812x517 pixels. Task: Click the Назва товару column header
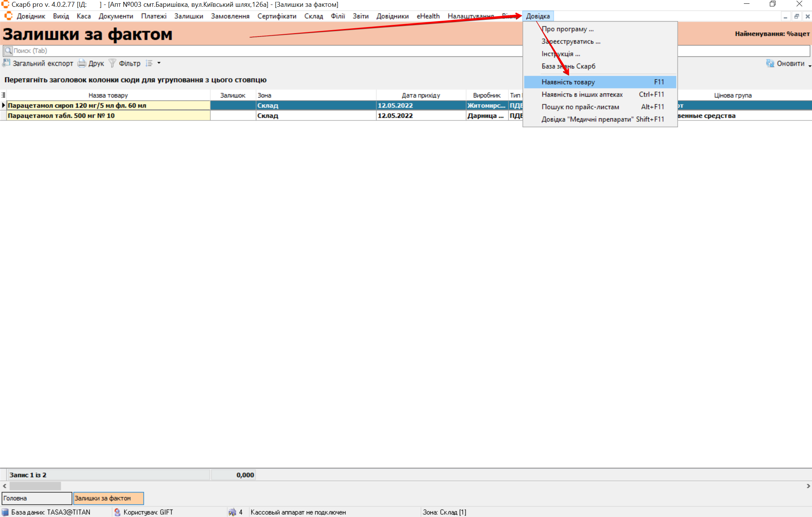[108, 95]
